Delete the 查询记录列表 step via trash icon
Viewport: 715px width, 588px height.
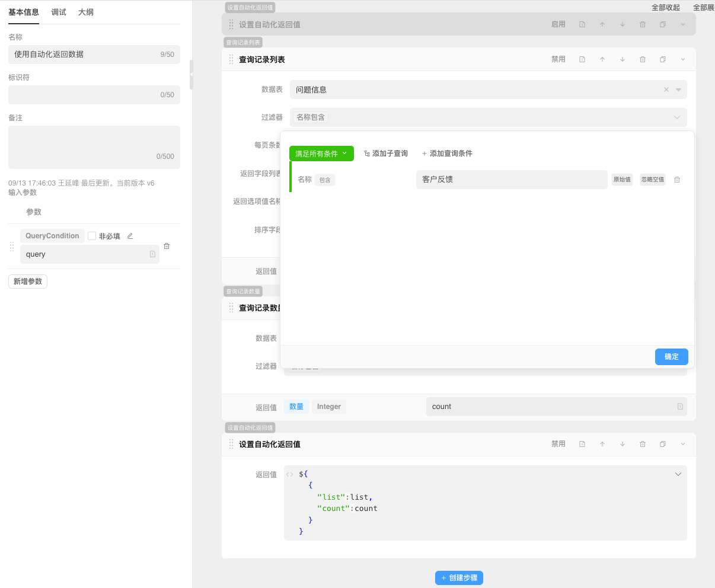click(x=643, y=59)
